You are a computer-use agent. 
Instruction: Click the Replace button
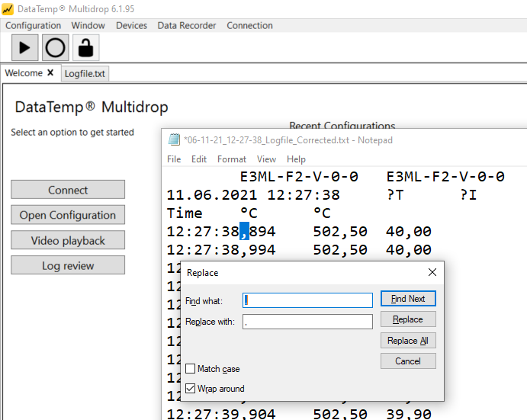point(408,319)
